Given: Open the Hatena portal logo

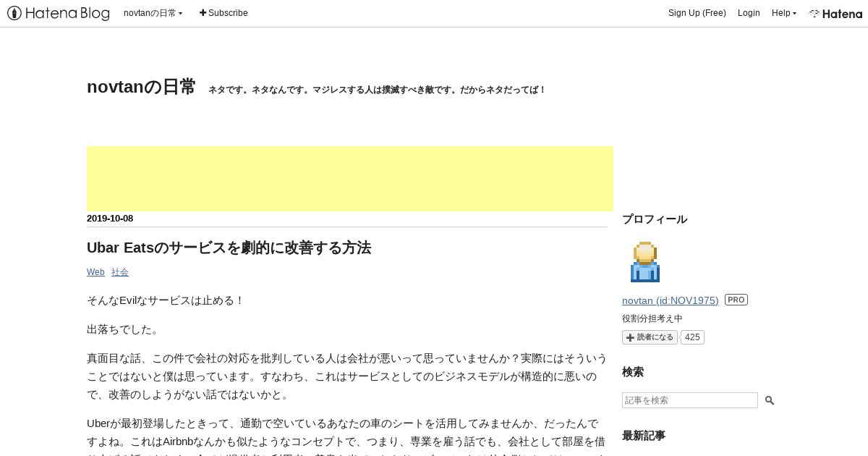Looking at the screenshot, I should pos(835,13).
